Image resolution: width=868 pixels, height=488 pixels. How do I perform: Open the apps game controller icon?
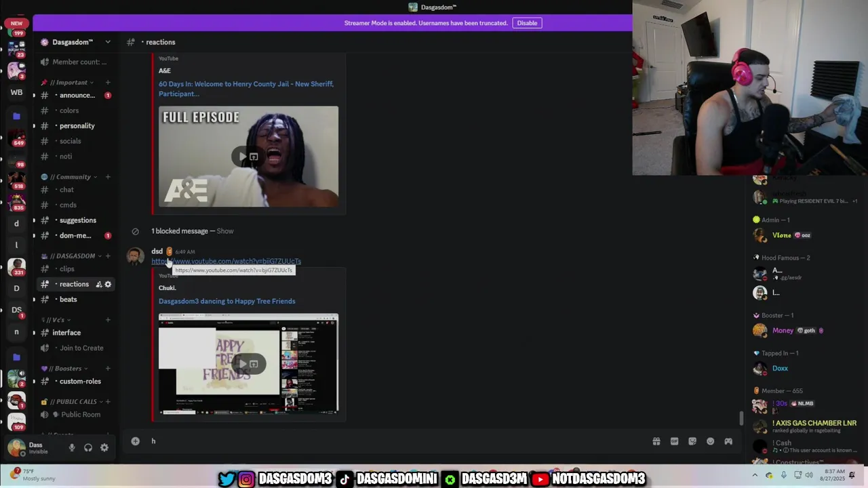tap(728, 441)
